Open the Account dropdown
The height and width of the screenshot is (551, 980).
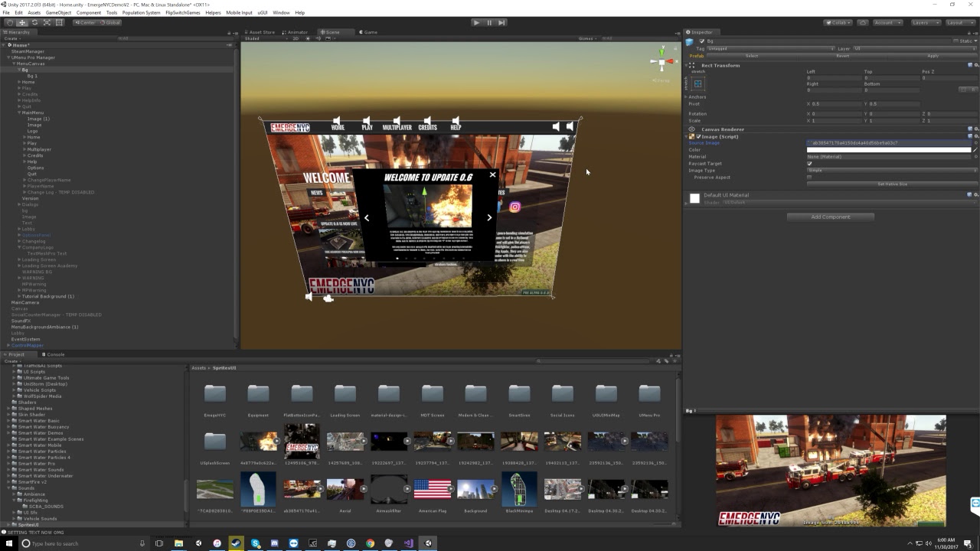pyautogui.click(x=887, y=22)
